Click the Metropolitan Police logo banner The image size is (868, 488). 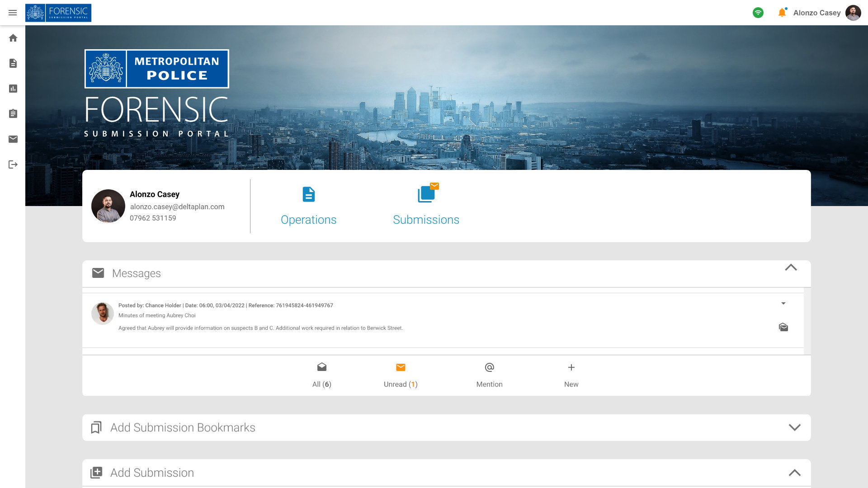pyautogui.click(x=156, y=69)
